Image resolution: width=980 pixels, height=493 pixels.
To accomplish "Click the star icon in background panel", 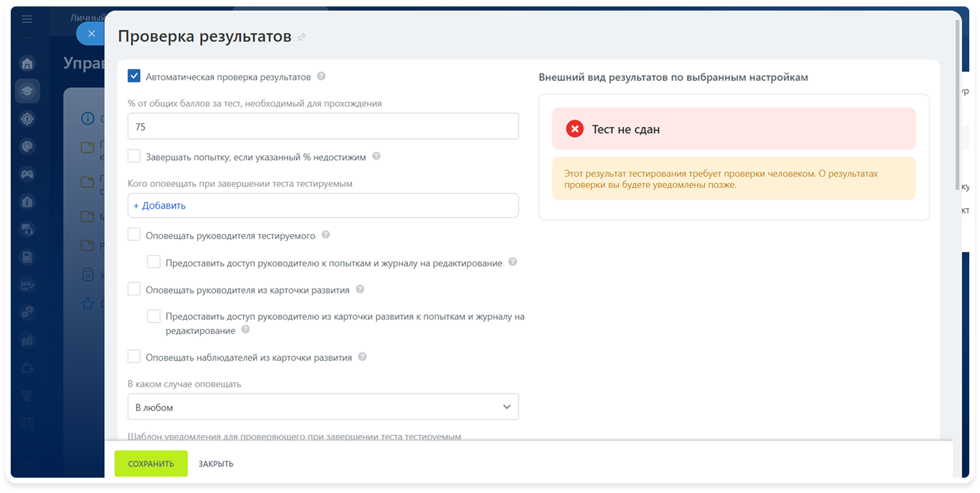I will tap(88, 304).
